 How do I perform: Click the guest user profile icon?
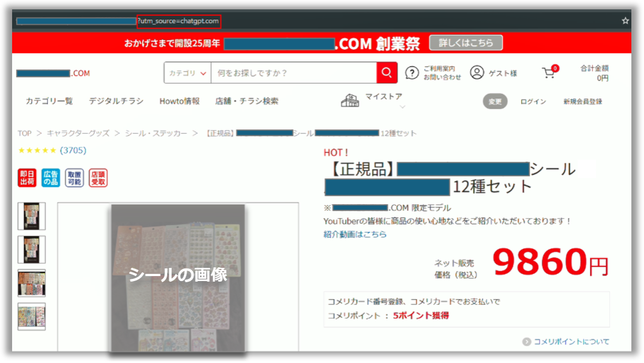click(477, 73)
